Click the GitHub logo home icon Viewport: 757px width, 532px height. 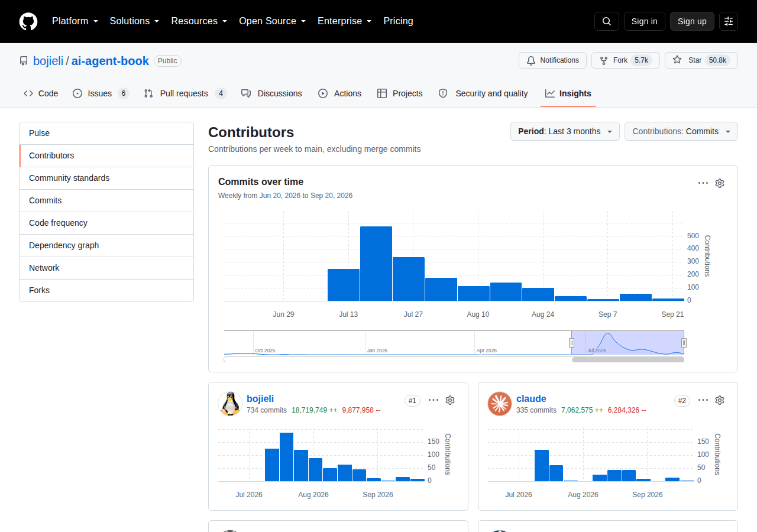pos(28,21)
